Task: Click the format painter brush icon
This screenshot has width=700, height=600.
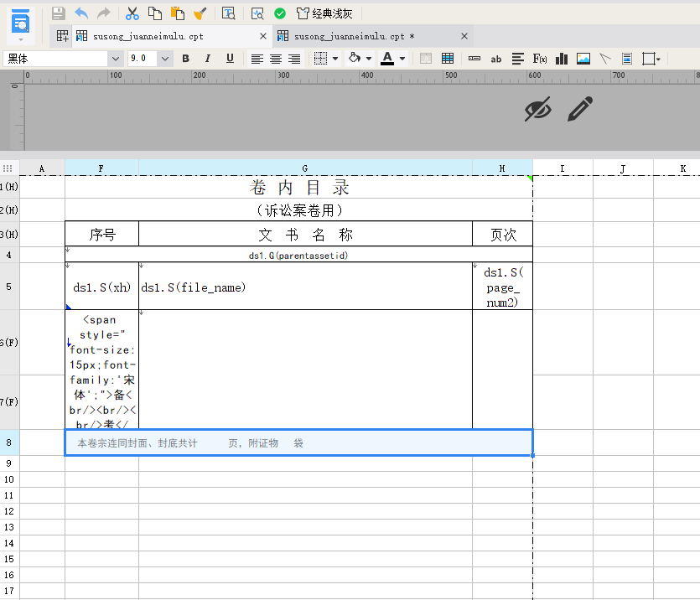Action: [x=200, y=13]
